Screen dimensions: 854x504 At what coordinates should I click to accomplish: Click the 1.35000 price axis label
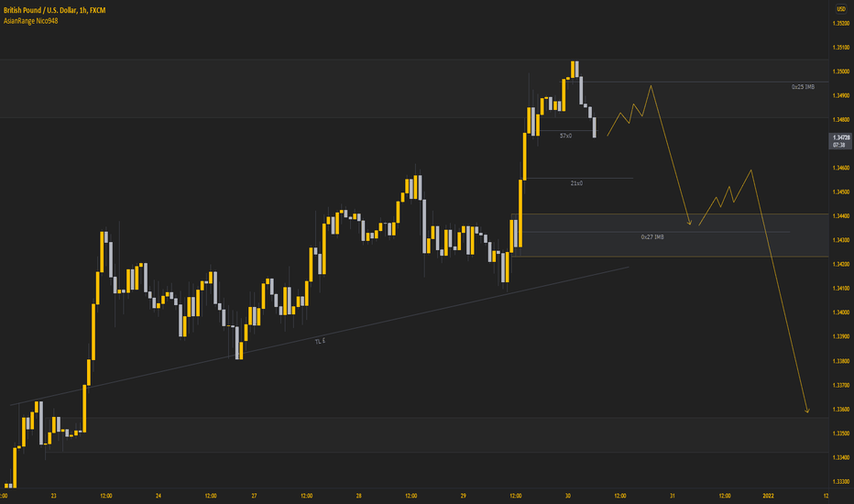(x=841, y=71)
